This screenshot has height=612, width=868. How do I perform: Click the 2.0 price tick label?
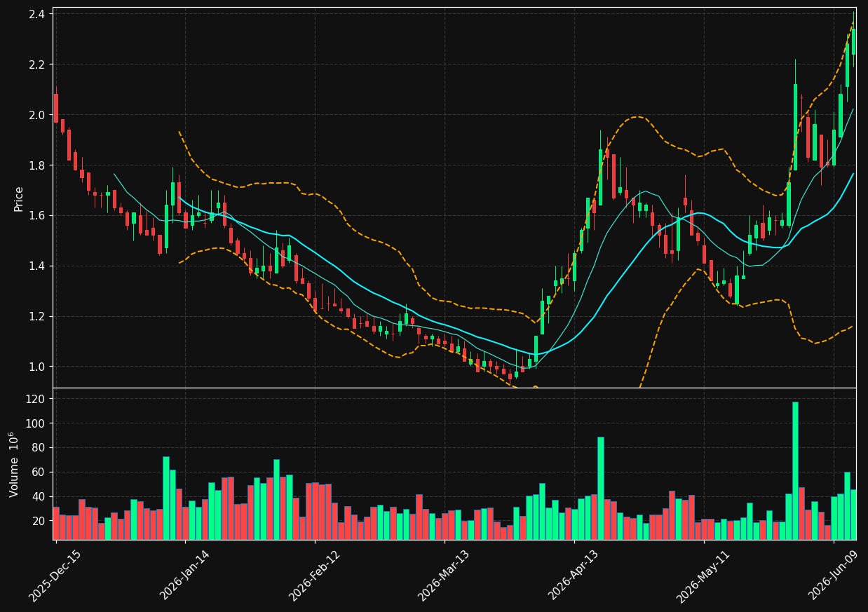point(39,115)
